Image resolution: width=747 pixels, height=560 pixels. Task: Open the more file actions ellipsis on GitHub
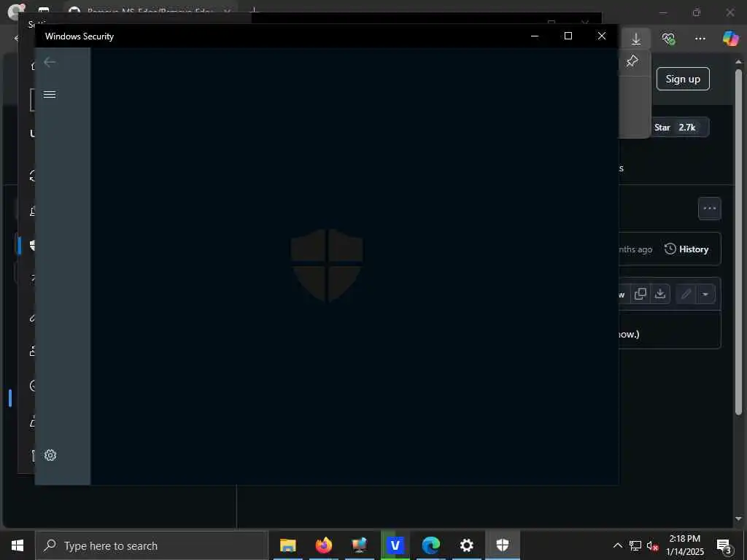709,209
